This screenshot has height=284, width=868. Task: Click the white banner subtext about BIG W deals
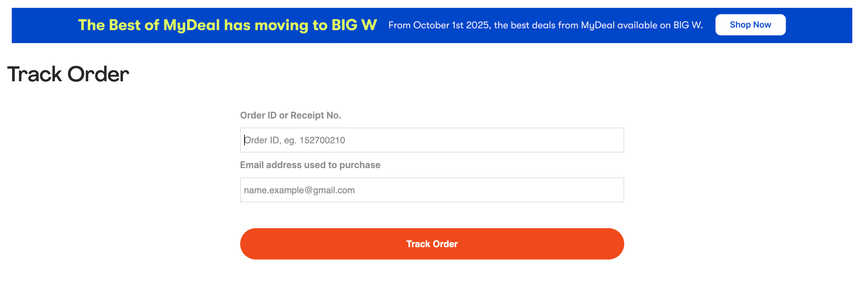(545, 25)
